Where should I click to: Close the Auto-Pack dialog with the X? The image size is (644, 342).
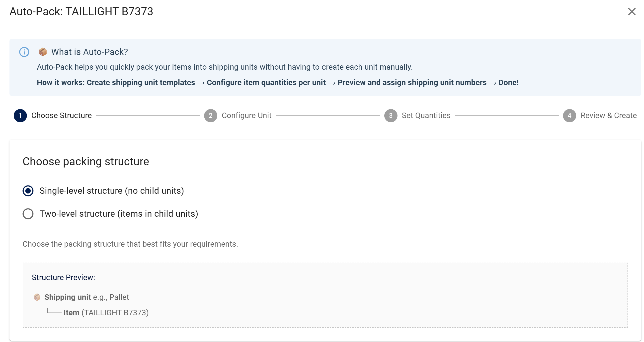[x=632, y=11]
